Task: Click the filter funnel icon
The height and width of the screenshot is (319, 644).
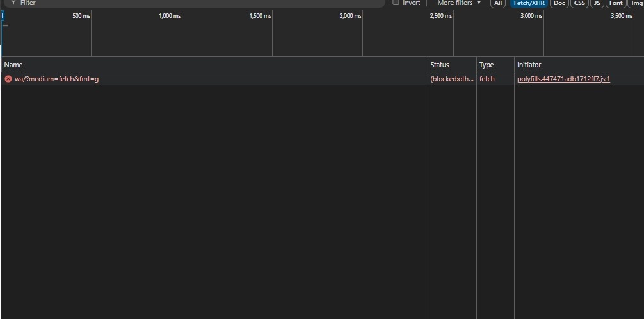Action: (13, 3)
